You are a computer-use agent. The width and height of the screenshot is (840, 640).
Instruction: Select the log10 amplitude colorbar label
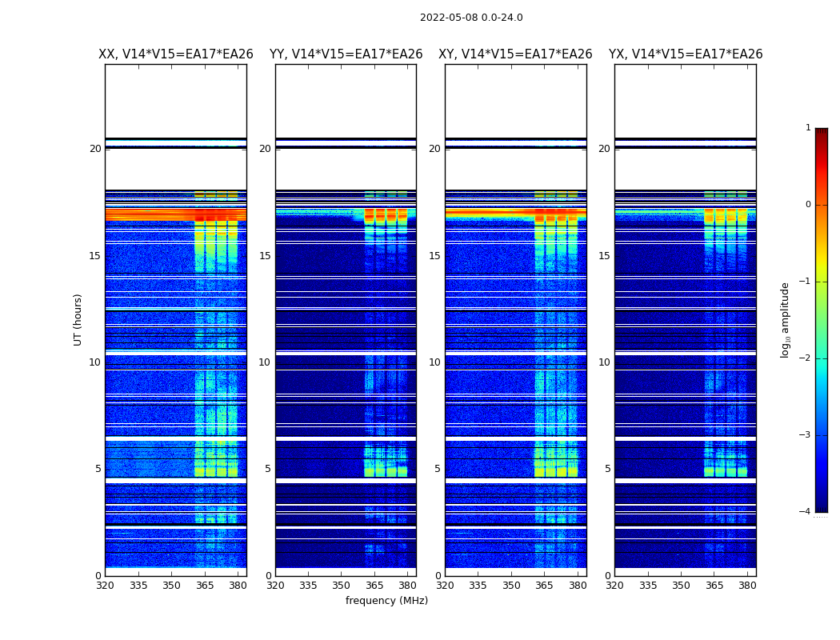pos(786,319)
